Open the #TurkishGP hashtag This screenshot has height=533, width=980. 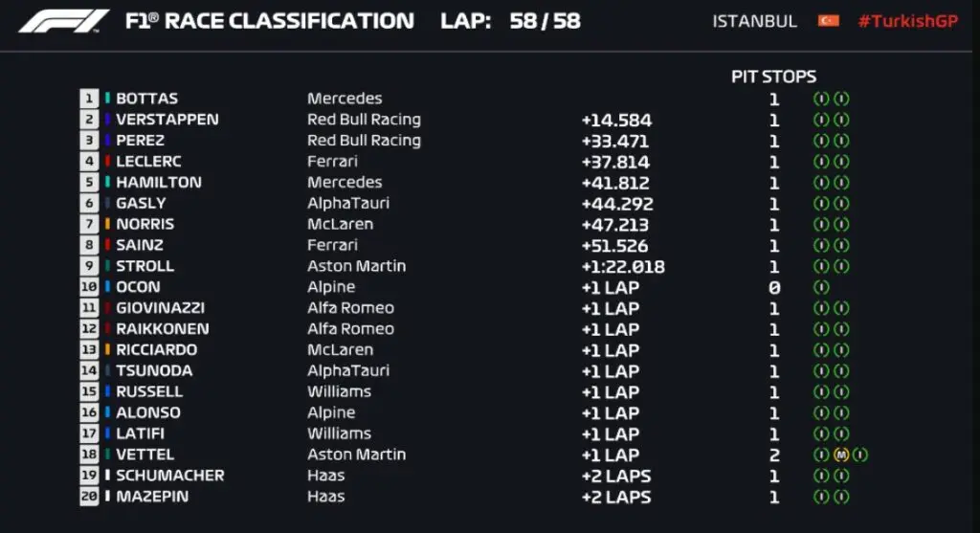point(907,21)
